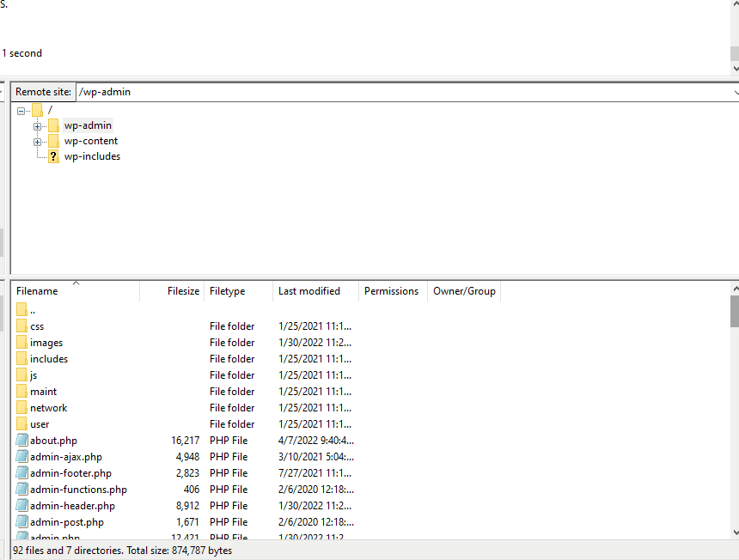The width and height of the screenshot is (739, 560).
Task: Select the "network" folder name
Action: click(x=48, y=408)
